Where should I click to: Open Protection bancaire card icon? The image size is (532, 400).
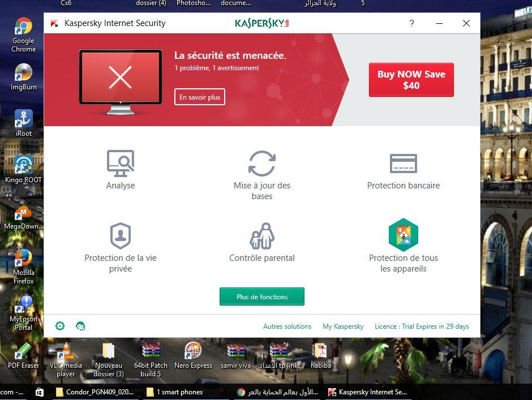coord(403,164)
